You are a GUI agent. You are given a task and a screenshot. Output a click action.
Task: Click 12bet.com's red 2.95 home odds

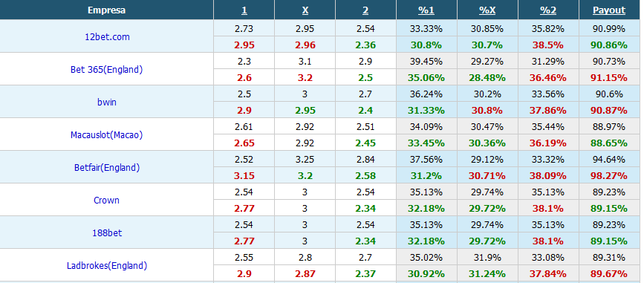tap(244, 45)
